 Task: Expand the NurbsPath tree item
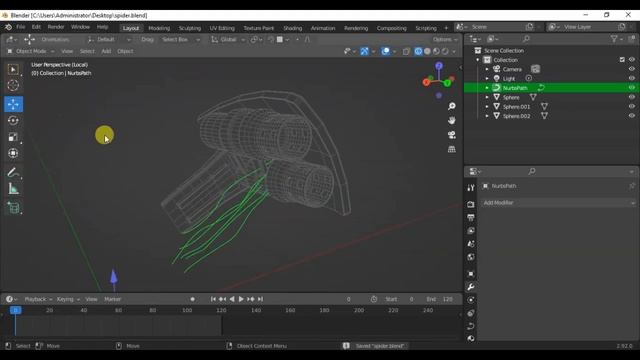click(487, 88)
